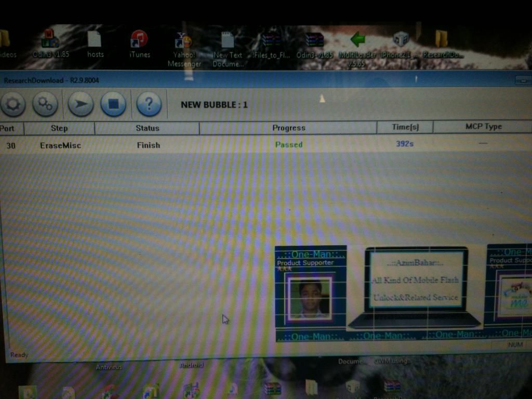The width and height of the screenshot is (532, 399).
Task: Click the One-Man Product Supporter profile photo
Action: point(310,298)
